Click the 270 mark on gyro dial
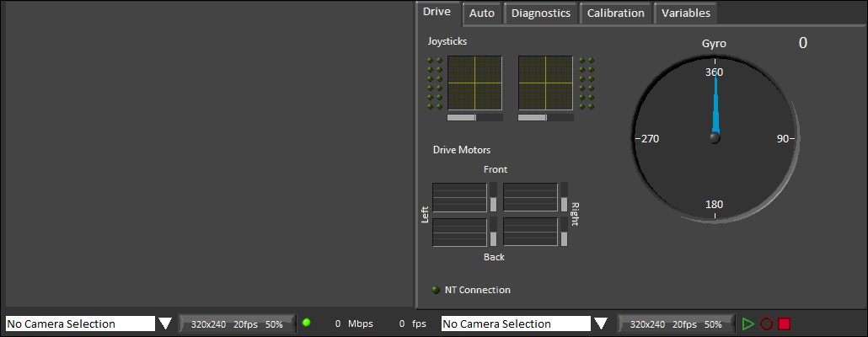Image resolution: width=868 pixels, height=337 pixels. [650, 138]
